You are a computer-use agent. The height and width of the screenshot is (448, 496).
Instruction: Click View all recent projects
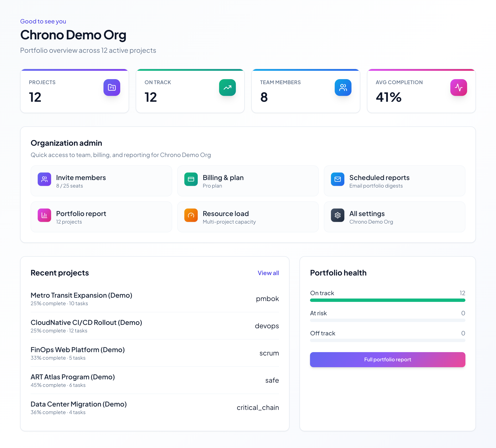[x=268, y=273]
